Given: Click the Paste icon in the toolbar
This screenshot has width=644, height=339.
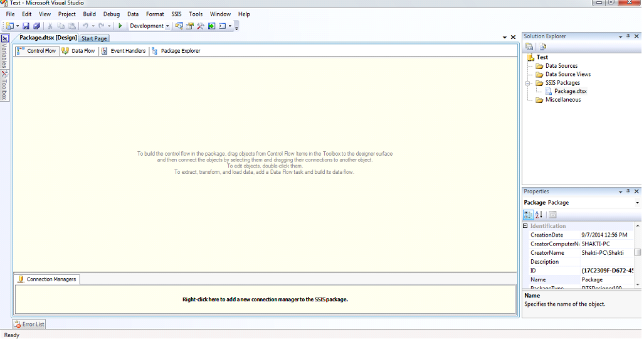Looking at the screenshot, I should tap(72, 26).
